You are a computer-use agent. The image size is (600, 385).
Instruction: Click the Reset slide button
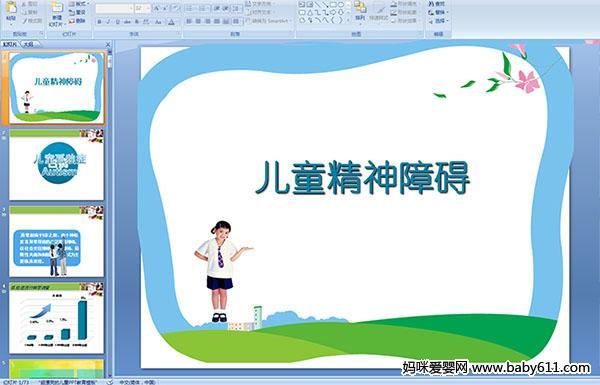coord(77,13)
